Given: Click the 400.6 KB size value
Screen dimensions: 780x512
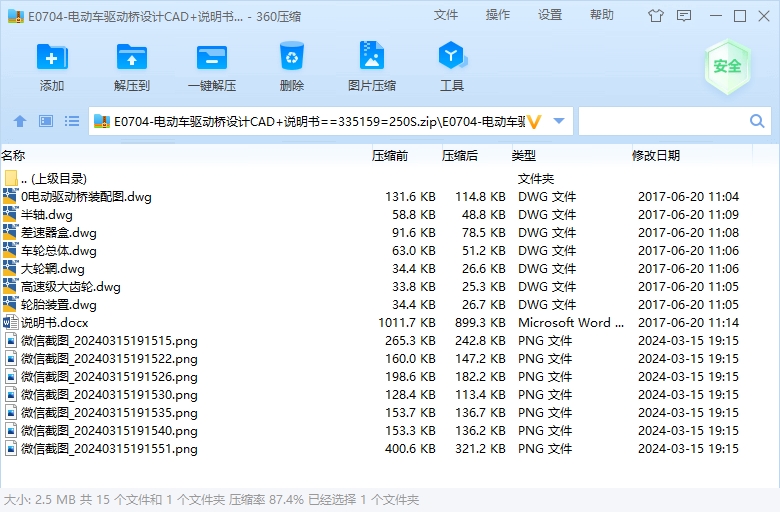Looking at the screenshot, I should point(410,448).
